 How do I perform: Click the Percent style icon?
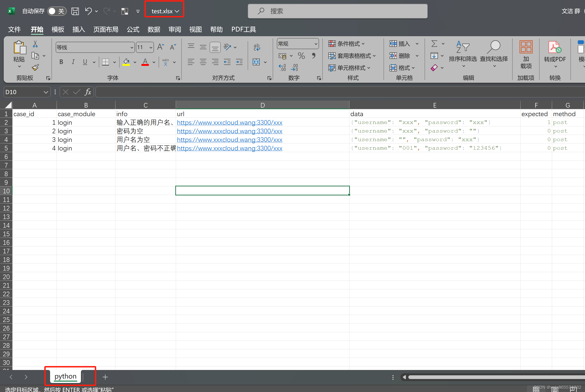(x=301, y=56)
